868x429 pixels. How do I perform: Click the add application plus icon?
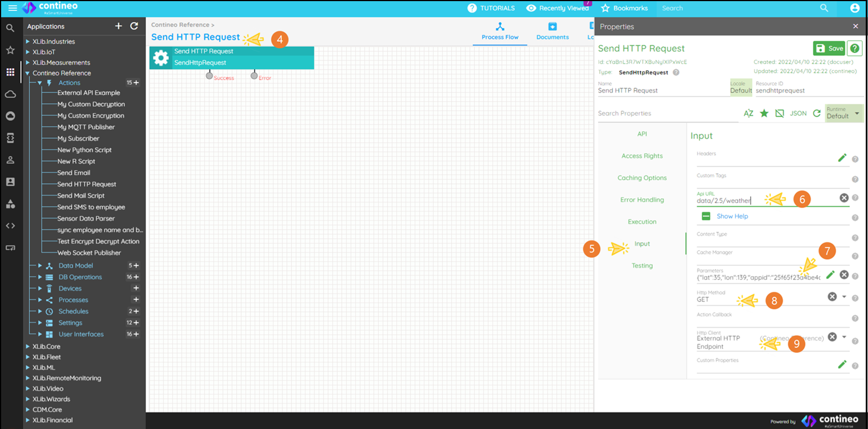pos(119,26)
